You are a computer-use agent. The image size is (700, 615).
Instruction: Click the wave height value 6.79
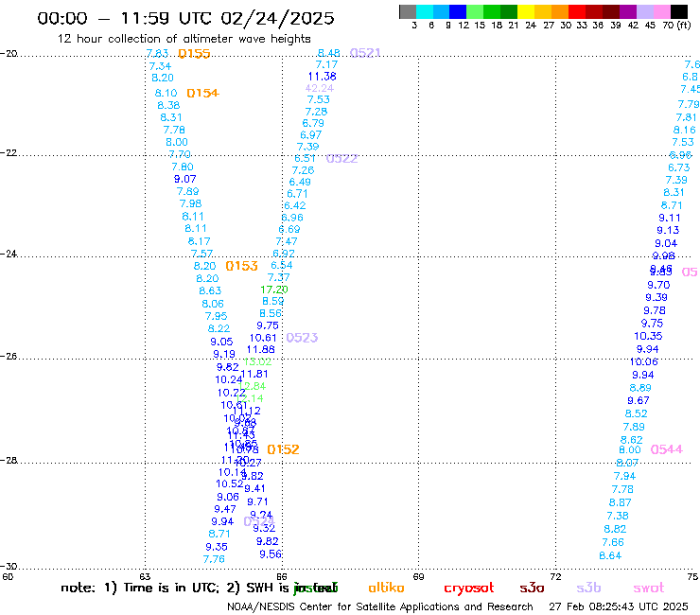313,123
